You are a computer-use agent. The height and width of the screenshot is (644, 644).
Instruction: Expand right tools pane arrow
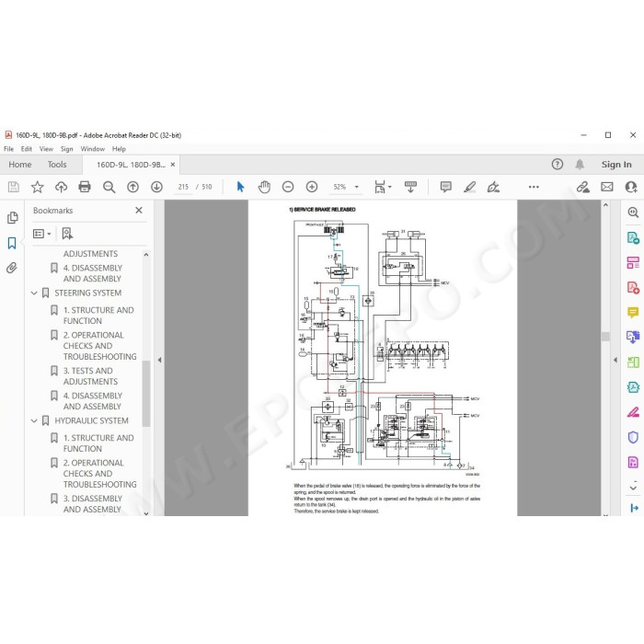(615, 360)
